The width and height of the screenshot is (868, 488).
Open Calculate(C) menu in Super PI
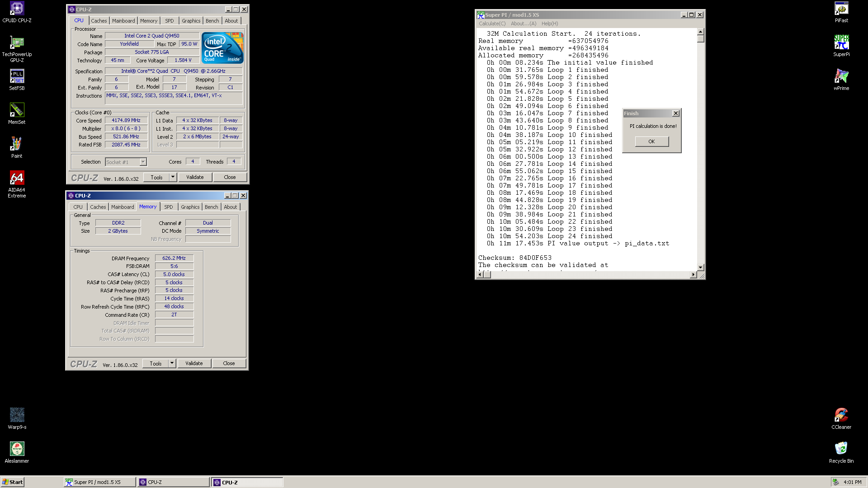pyautogui.click(x=492, y=23)
